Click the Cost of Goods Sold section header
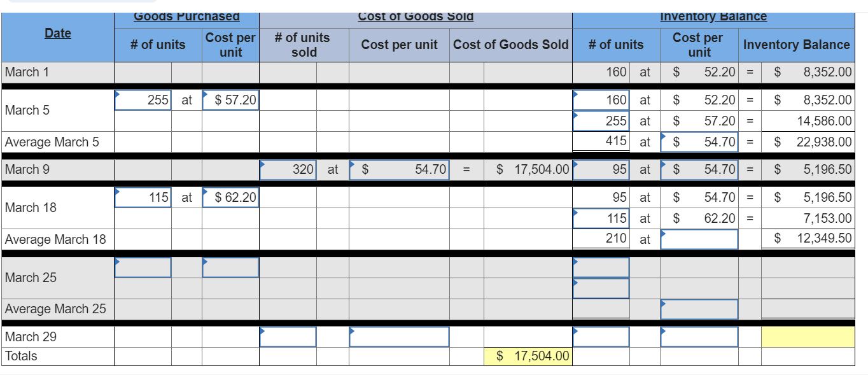 pos(416,17)
